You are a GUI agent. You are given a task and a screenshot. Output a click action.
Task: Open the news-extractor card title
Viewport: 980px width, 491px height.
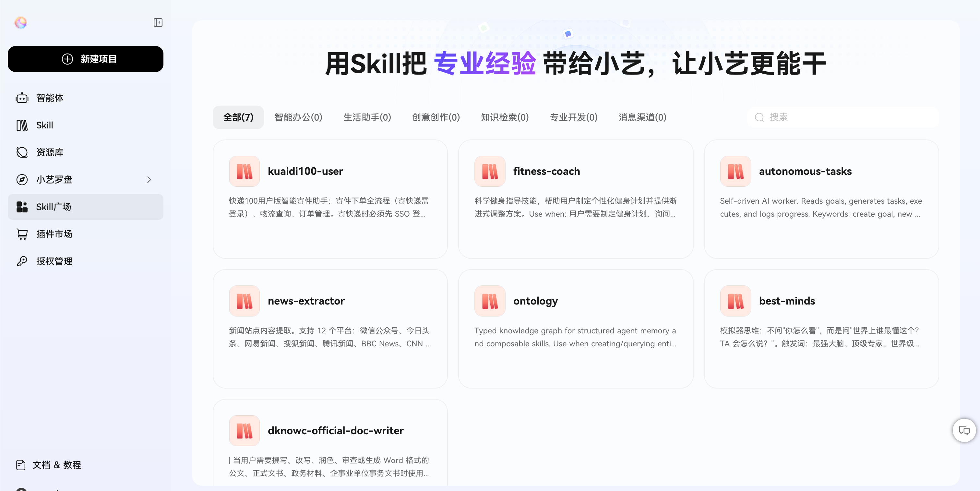(306, 301)
